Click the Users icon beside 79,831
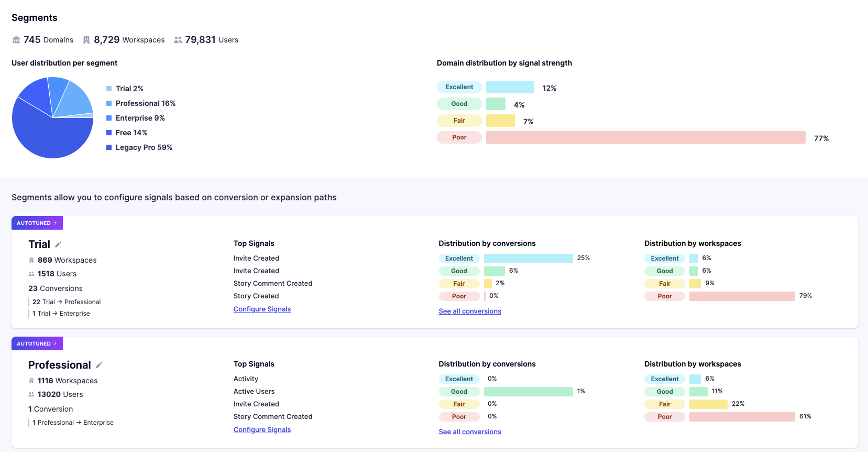Screen dimensions: 868x452 178,40
